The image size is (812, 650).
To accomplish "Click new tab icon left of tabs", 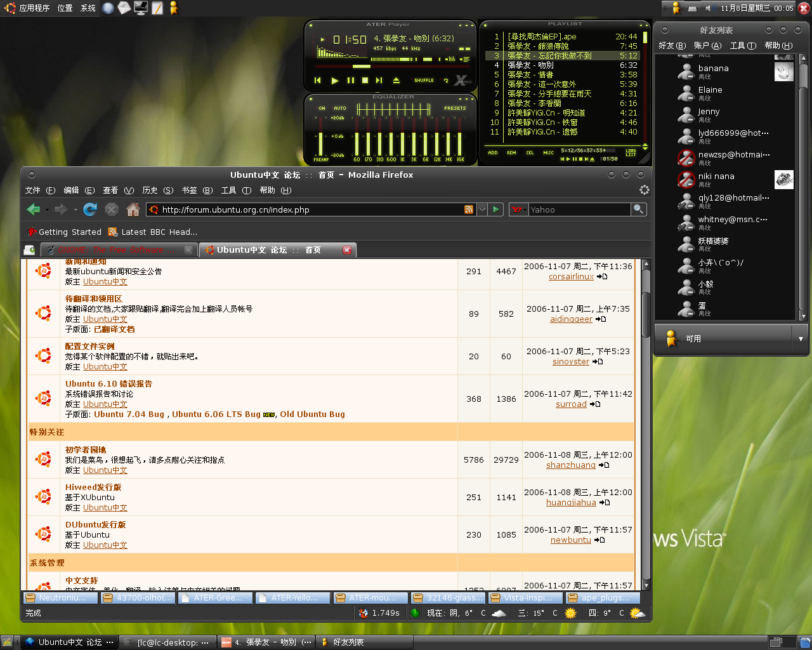I will tap(29, 250).
